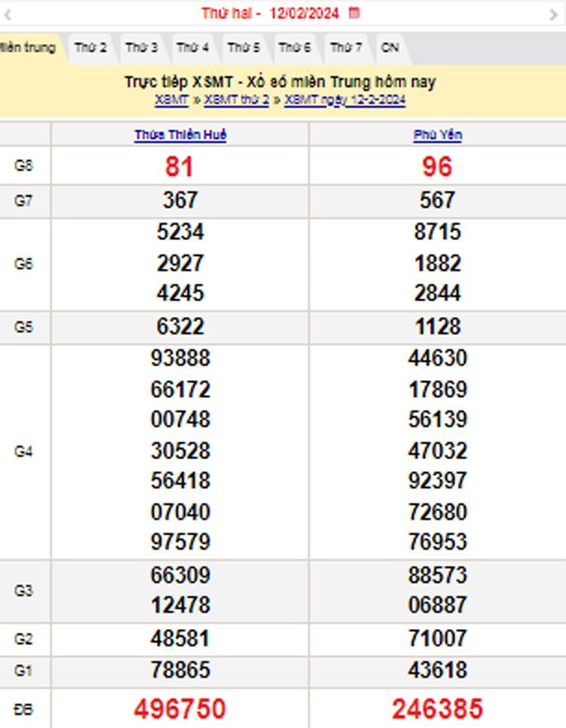Open the XSMT thứ 2 breadcrumb link
This screenshot has height=728, width=566.
click(236, 100)
